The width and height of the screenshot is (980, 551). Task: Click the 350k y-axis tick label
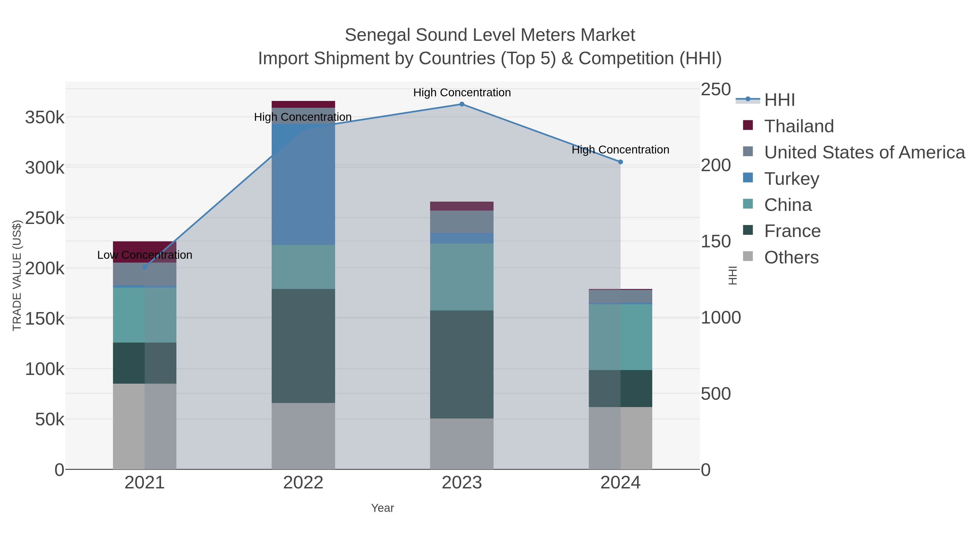(45, 118)
